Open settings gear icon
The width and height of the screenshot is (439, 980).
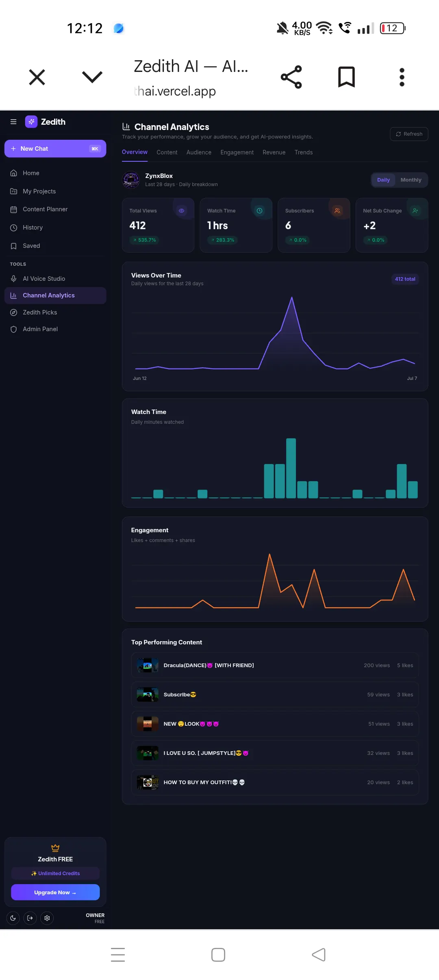[47, 918]
